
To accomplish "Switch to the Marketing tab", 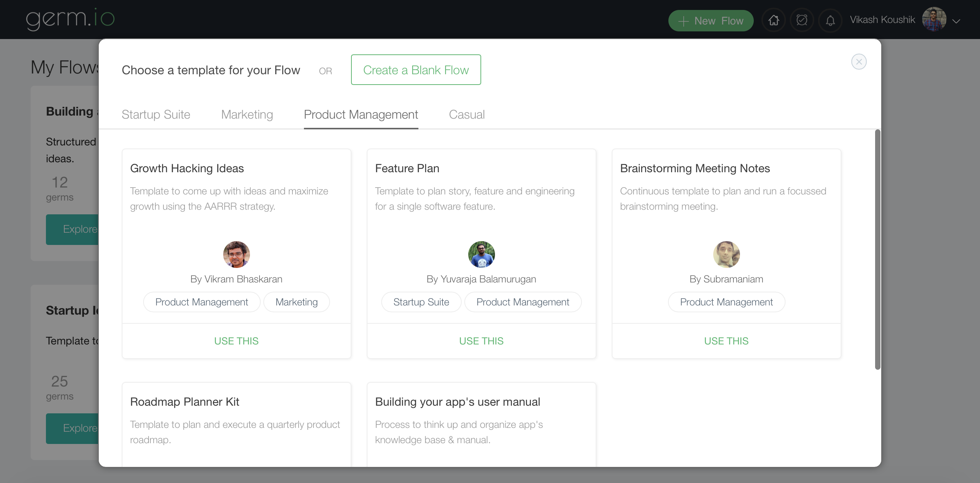I will (247, 114).
